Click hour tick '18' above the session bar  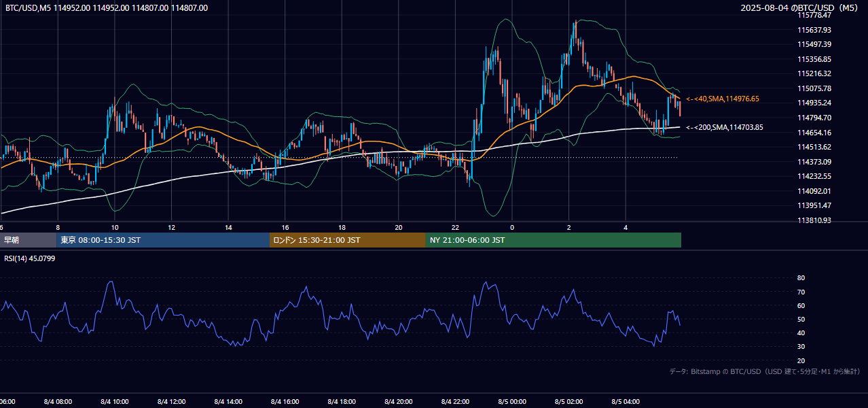tap(342, 227)
